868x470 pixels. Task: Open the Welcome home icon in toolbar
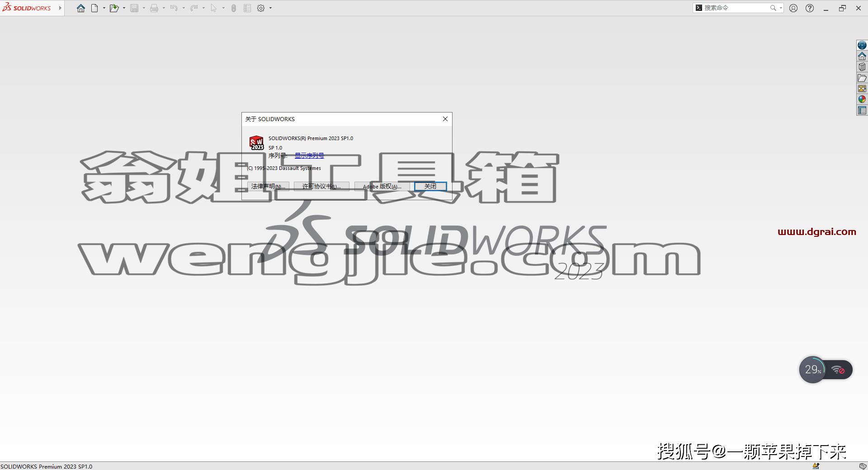[81, 8]
